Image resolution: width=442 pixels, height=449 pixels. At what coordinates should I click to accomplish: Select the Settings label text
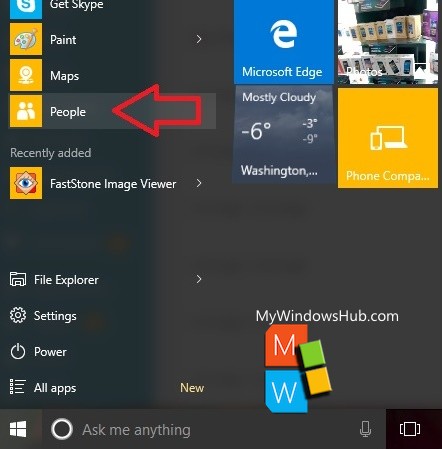click(55, 316)
